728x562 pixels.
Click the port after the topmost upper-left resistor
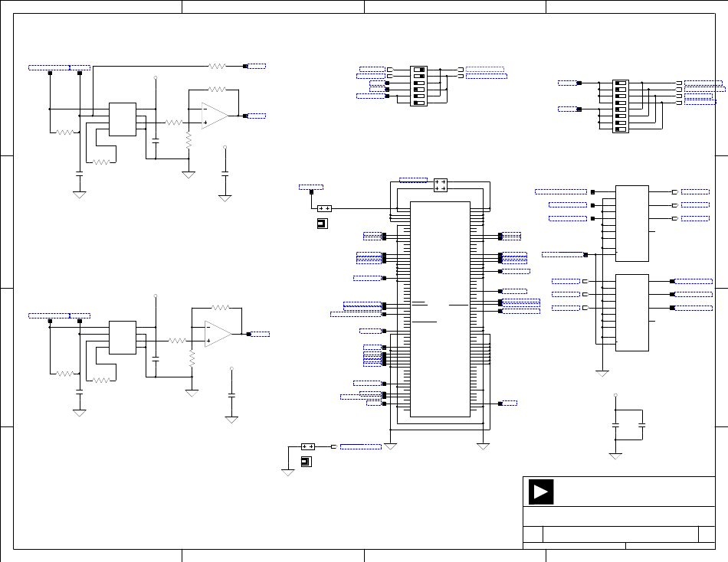[x=246, y=67]
